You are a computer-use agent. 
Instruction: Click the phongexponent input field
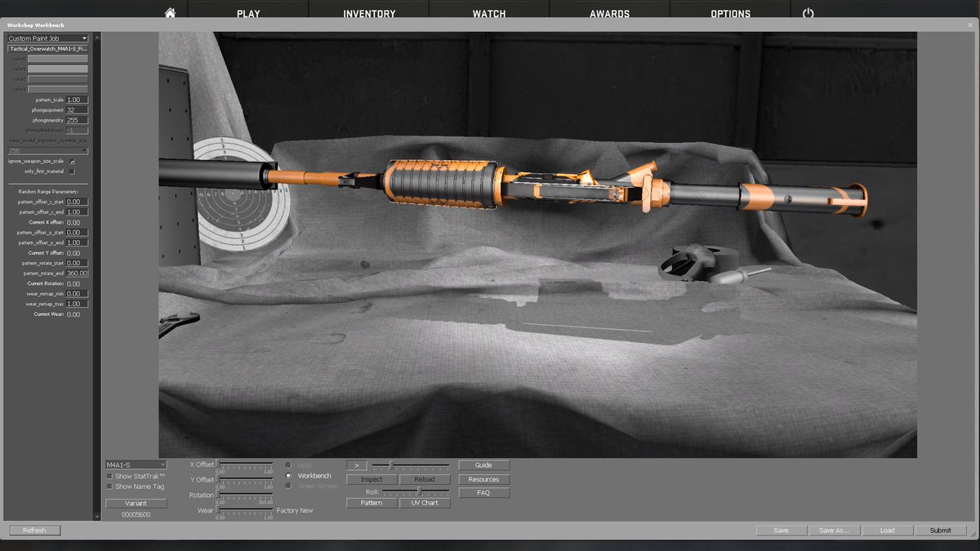point(77,110)
